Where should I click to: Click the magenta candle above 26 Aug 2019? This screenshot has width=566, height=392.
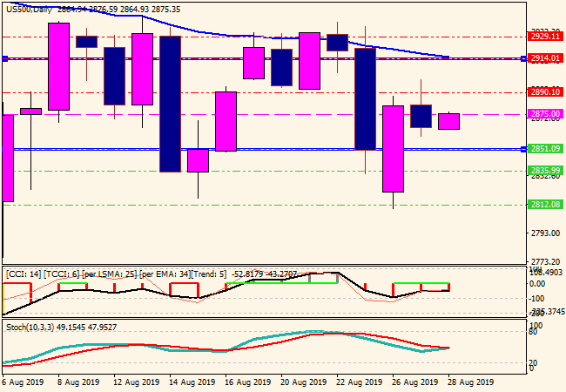[393, 149]
